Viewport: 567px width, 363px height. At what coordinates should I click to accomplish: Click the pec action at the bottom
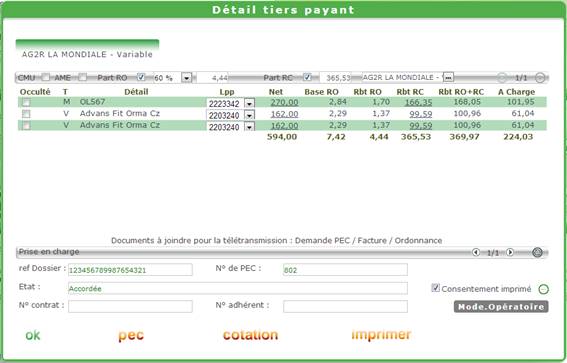(131, 335)
